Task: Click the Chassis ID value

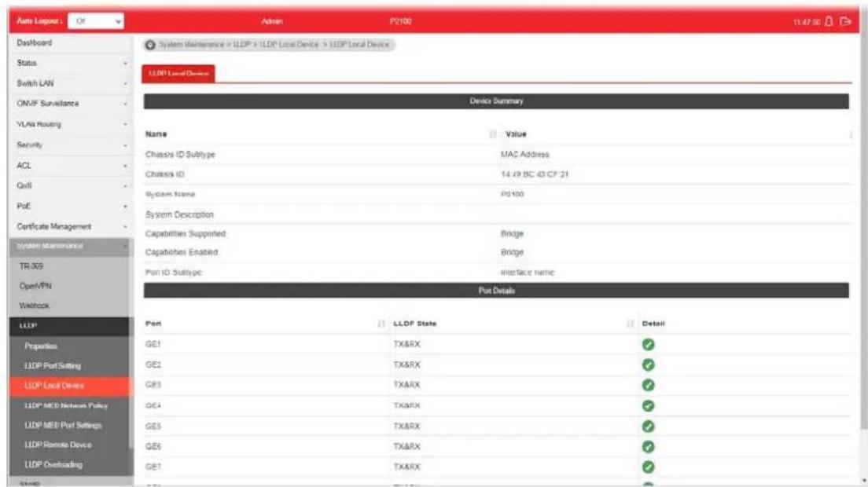Action: tap(534, 174)
